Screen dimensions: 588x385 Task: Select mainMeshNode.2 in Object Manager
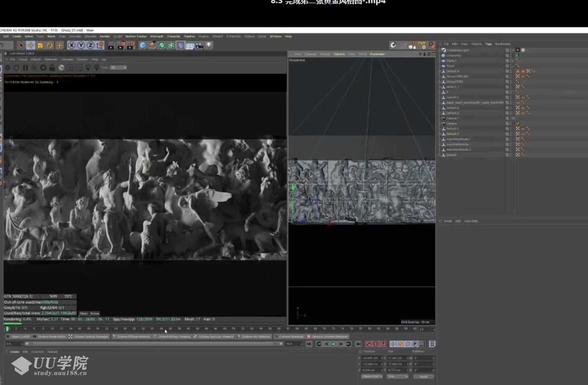tap(459, 149)
